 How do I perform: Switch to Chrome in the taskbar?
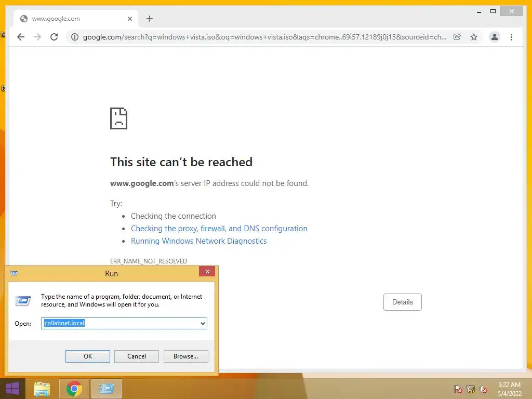74,389
